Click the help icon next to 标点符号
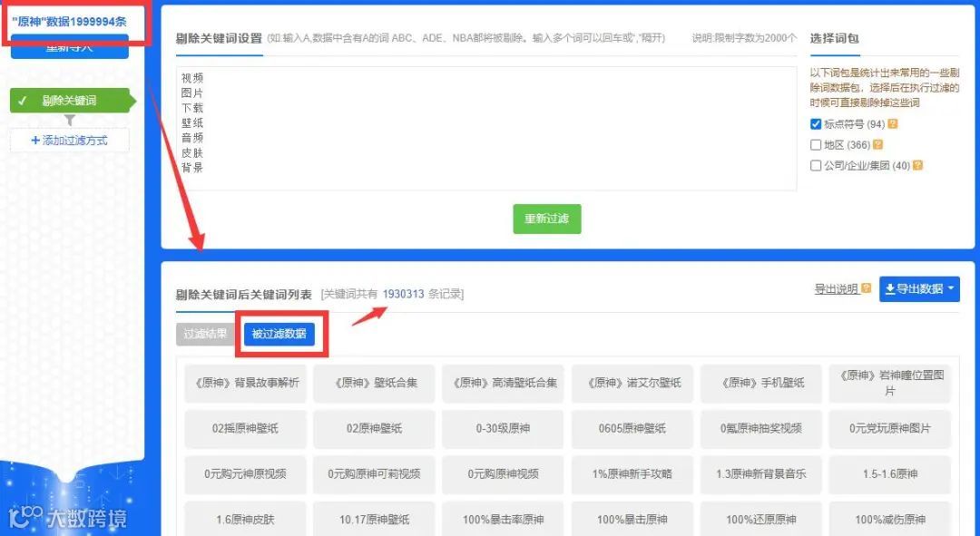Screen dimensions: 980x536 point(892,124)
